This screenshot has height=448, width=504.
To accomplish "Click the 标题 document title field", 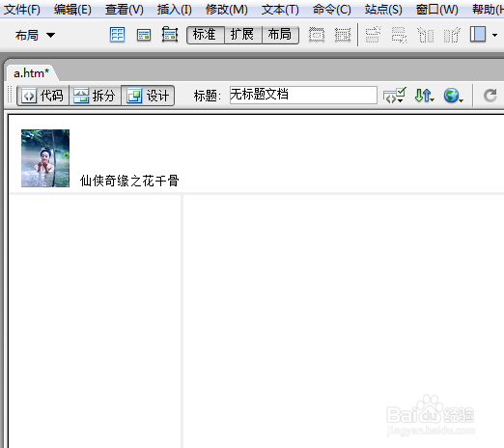I will (x=303, y=95).
